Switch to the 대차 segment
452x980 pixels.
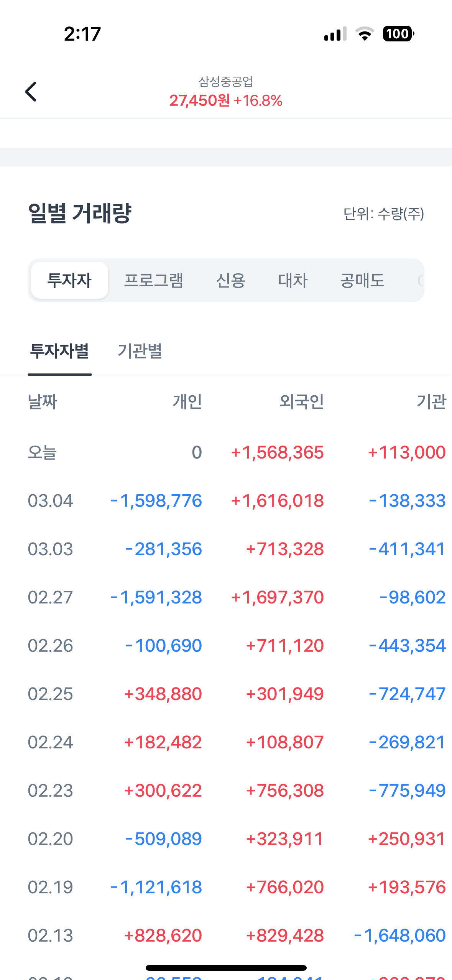293,280
